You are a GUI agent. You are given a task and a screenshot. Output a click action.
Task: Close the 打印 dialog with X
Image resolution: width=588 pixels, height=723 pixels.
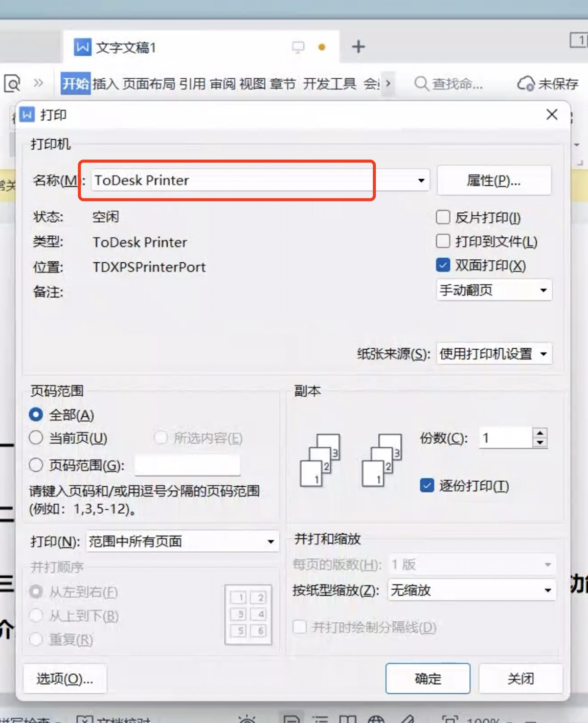tap(552, 115)
